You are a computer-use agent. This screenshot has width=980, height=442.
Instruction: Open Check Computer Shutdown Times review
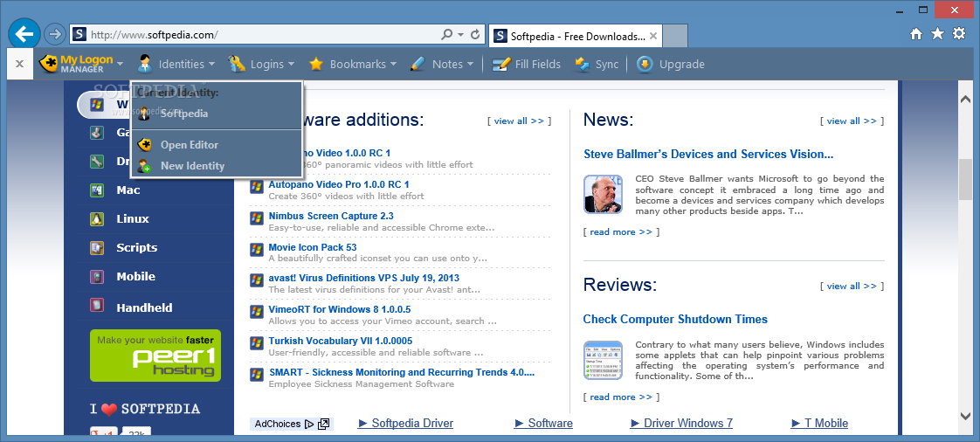675,319
